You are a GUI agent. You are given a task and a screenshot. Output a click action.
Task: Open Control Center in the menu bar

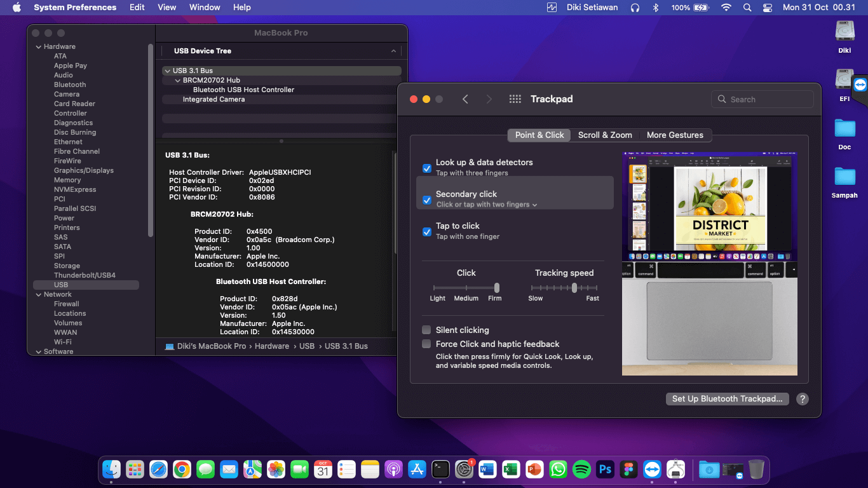768,8
